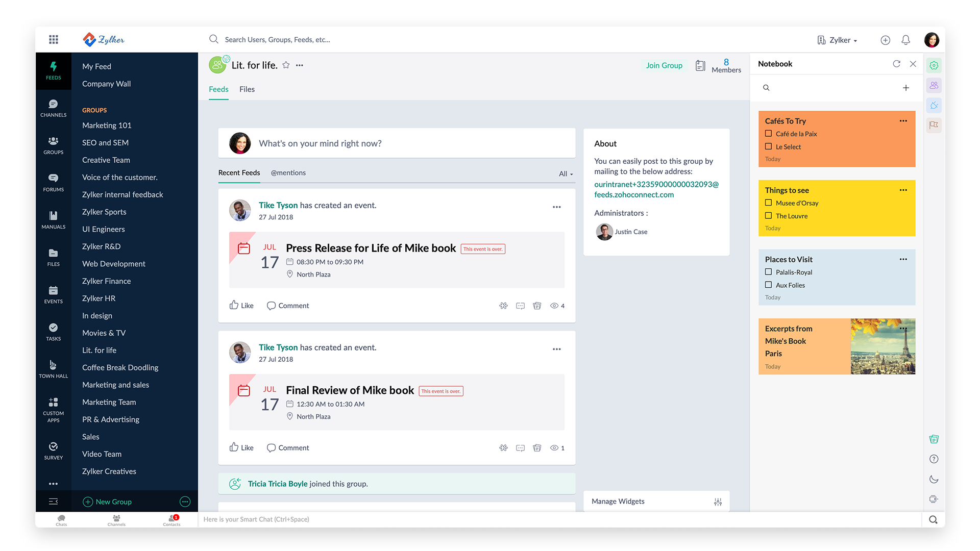Click inside the Smart Chat input field
Screen dimensions: 980x551
click(x=357, y=519)
